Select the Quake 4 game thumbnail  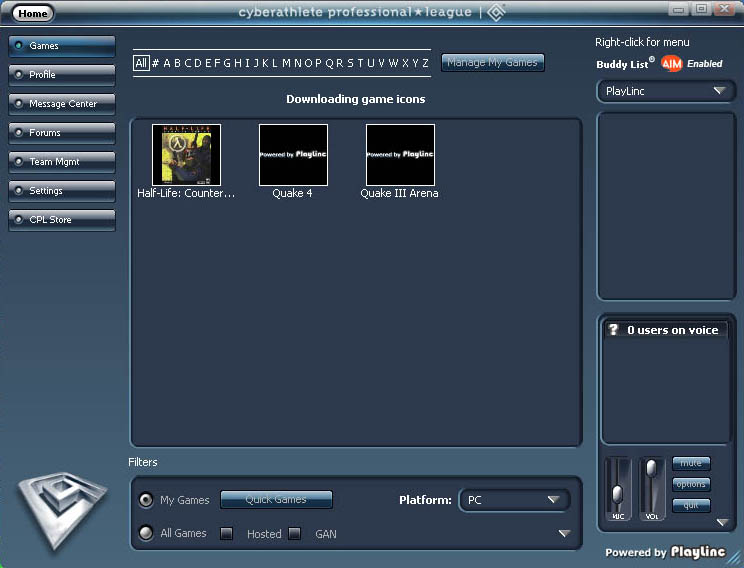(293, 155)
